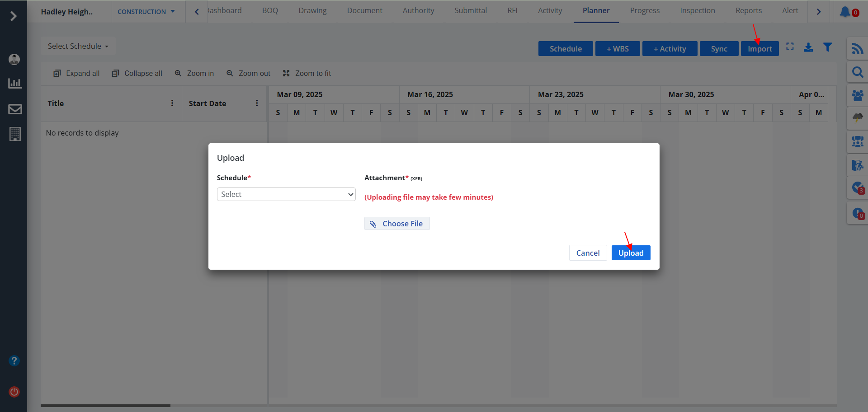The image size is (868, 412).
Task: Click the download icon next to Import
Action: click(808, 47)
